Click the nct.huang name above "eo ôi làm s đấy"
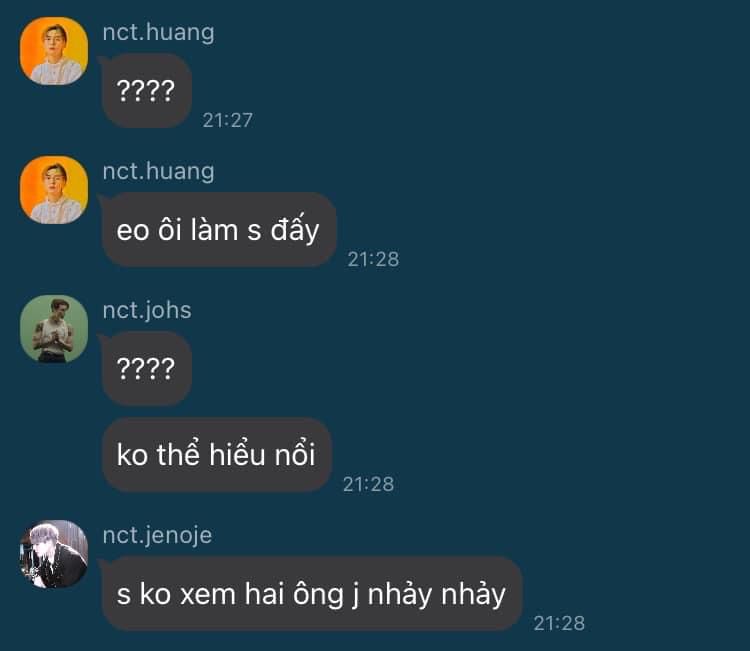 click(158, 171)
